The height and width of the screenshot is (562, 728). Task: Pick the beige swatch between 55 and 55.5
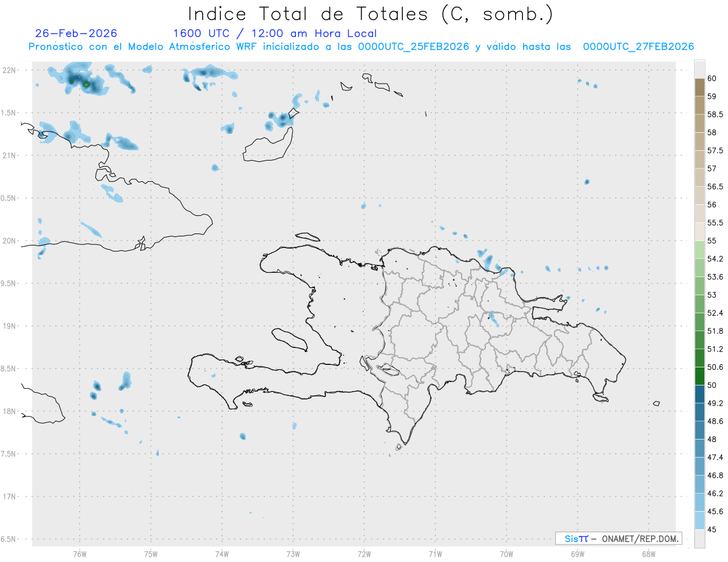click(x=699, y=232)
